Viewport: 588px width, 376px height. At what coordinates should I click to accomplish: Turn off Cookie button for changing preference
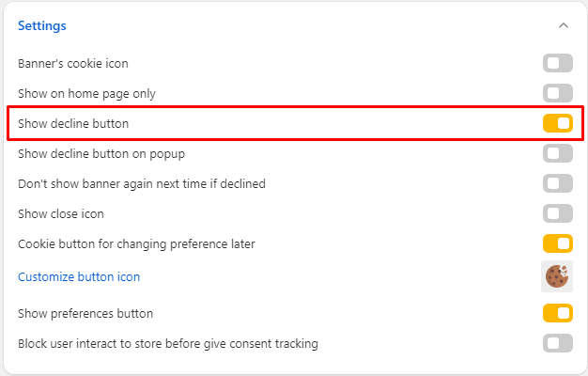(557, 243)
